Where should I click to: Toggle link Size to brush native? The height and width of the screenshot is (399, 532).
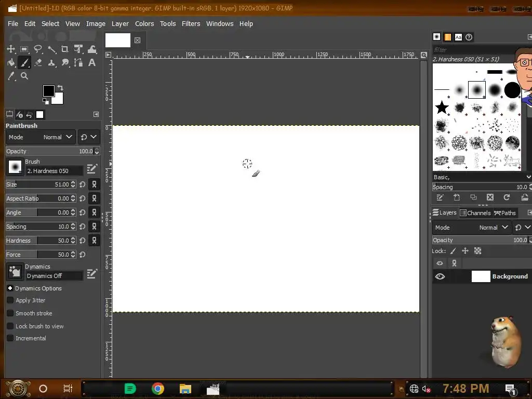(95, 184)
